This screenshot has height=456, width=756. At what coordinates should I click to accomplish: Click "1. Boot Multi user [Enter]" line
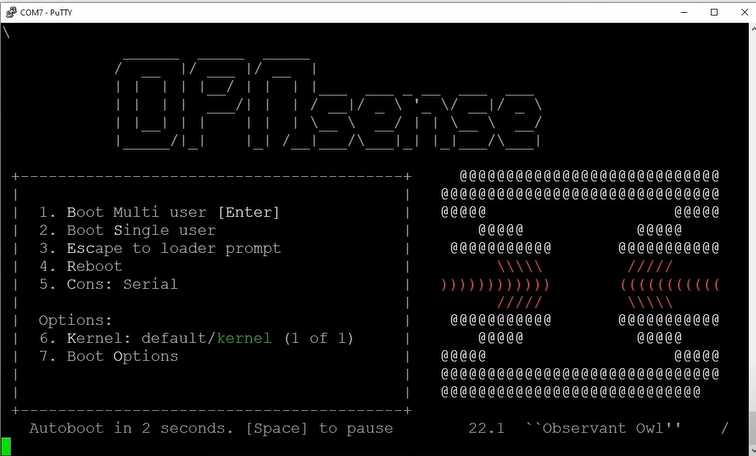coord(159,212)
